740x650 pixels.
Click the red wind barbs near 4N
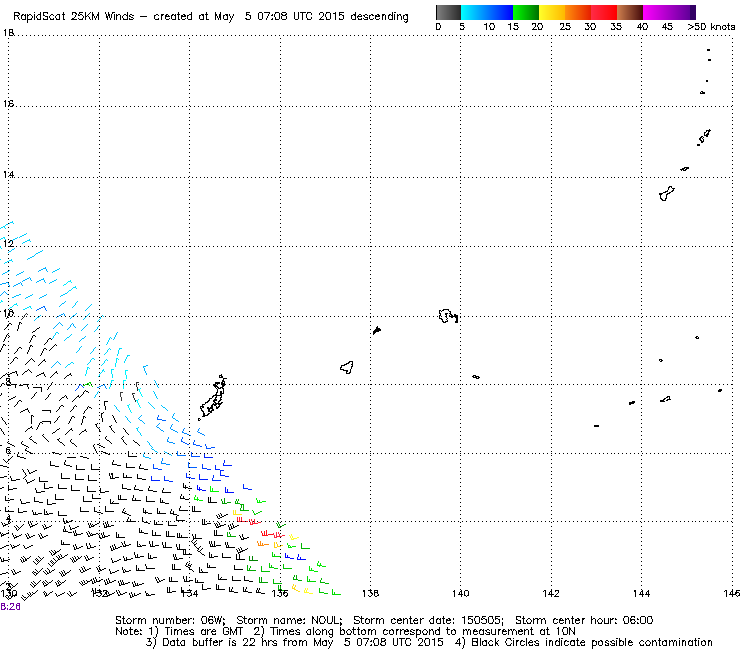pos(249,521)
